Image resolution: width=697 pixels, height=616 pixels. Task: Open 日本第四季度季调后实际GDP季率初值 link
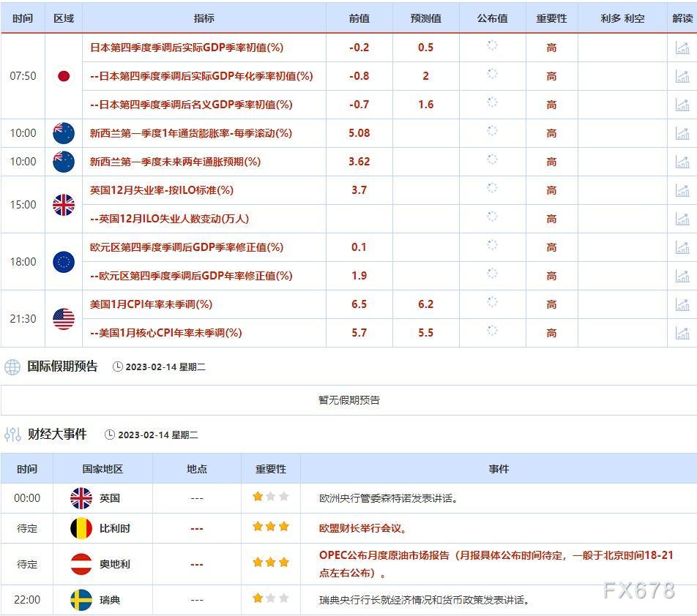(x=187, y=48)
